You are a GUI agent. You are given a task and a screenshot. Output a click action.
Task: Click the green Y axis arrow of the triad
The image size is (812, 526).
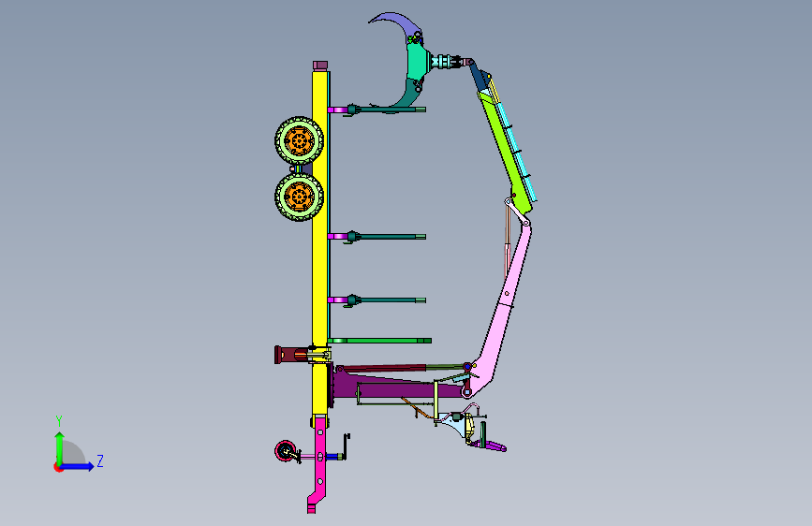[x=59, y=448]
